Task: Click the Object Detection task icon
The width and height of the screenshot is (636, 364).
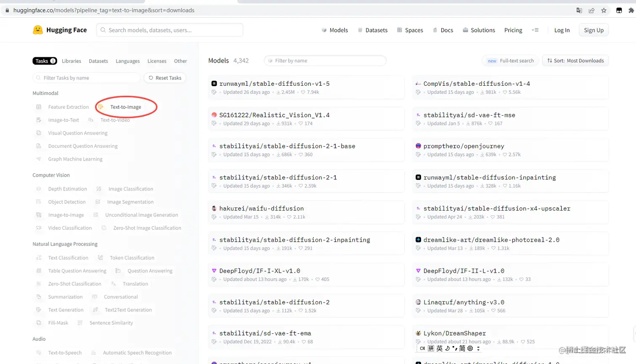Action: [39, 202]
